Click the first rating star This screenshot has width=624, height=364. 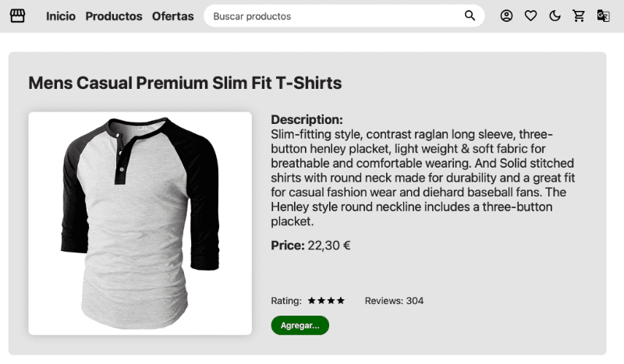(x=312, y=301)
